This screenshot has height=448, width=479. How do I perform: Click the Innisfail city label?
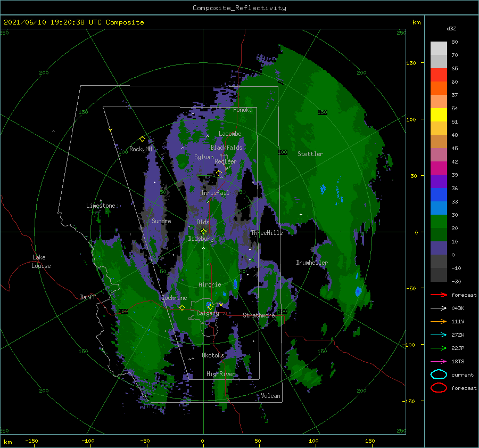pyautogui.click(x=215, y=193)
